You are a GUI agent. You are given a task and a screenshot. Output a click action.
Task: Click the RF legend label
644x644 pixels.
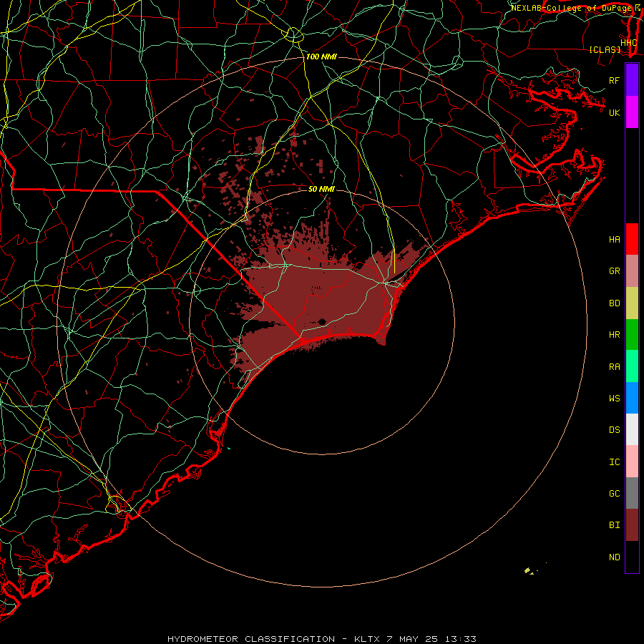point(615,80)
